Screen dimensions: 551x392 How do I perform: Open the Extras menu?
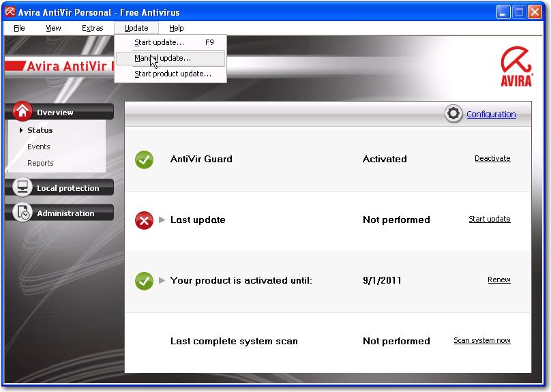[x=93, y=28]
